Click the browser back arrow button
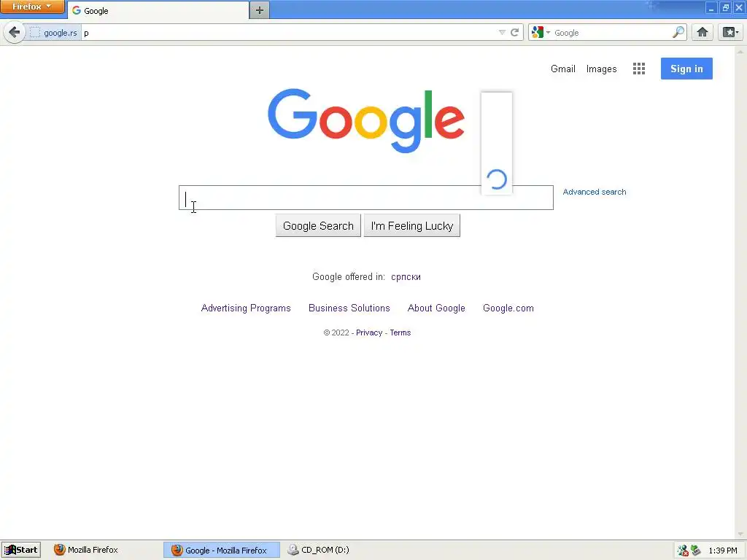Viewport: 747px width, 560px height. coord(15,32)
